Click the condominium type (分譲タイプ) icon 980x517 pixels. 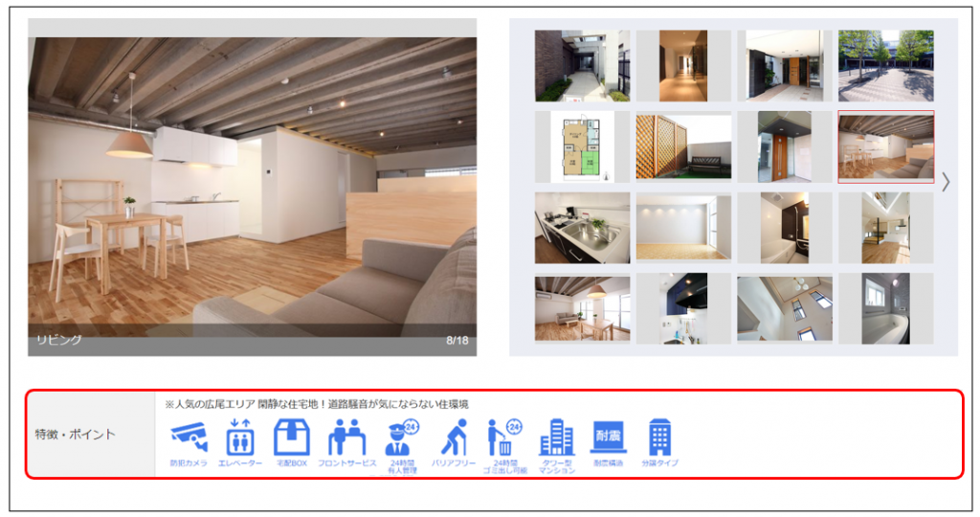coord(659,438)
